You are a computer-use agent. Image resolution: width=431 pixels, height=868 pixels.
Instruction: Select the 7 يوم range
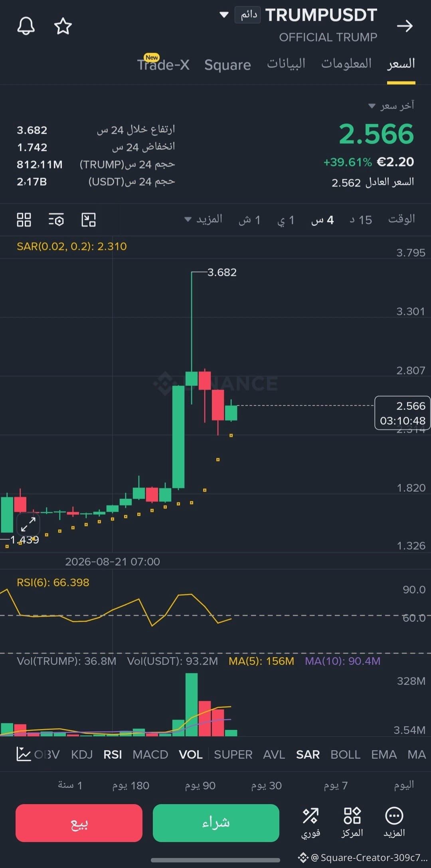click(335, 785)
